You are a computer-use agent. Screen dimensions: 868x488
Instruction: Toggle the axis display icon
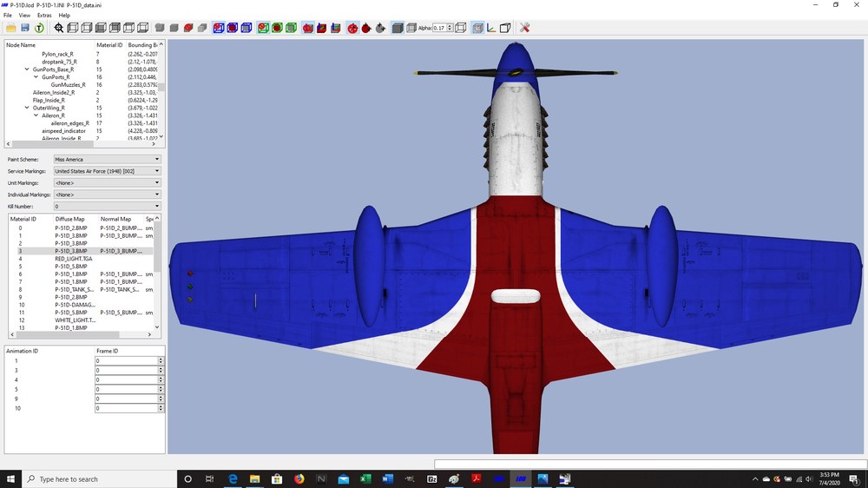(491, 28)
